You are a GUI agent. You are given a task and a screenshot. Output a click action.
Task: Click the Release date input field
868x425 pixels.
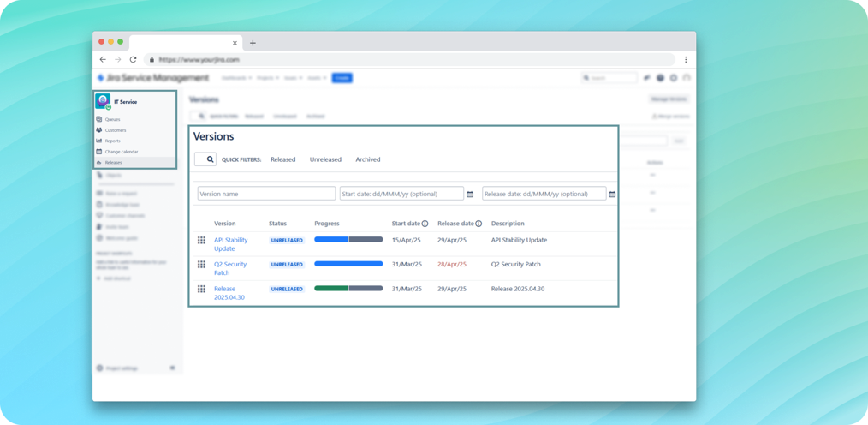(x=544, y=194)
